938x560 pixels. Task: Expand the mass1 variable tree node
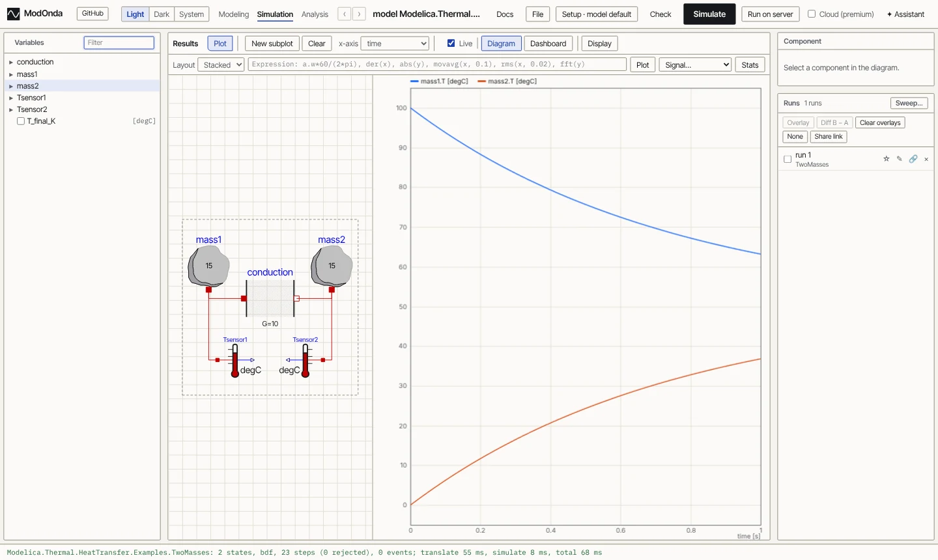[11, 75]
